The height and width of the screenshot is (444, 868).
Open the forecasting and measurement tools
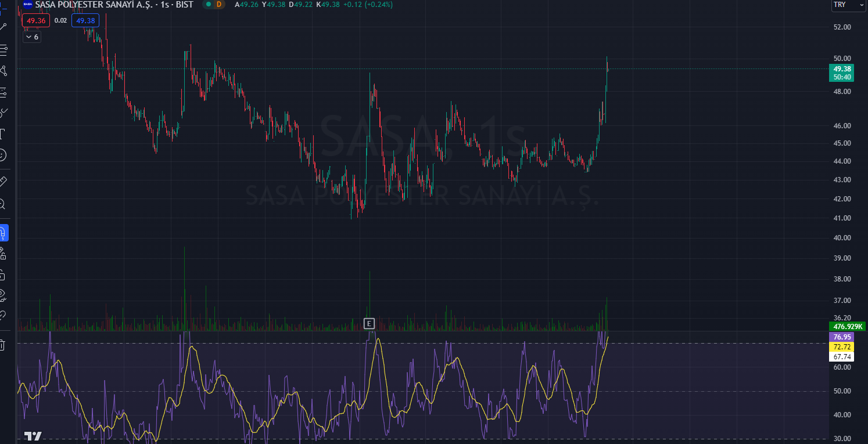pos(3,92)
